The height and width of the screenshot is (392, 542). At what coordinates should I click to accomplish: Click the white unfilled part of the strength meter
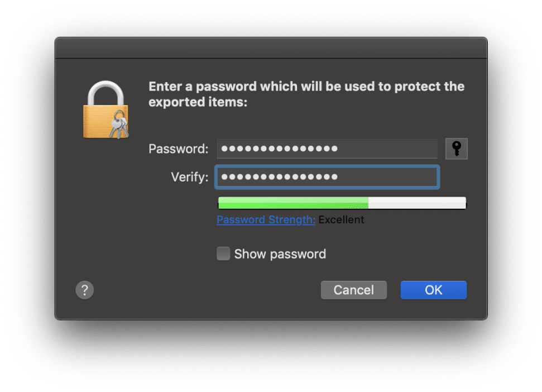point(417,203)
